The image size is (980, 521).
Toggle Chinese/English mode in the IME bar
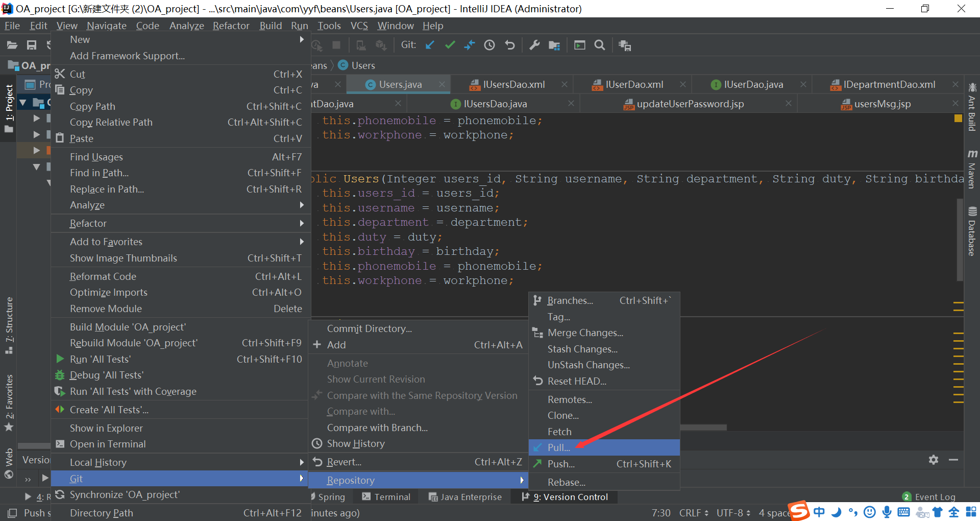819,512
